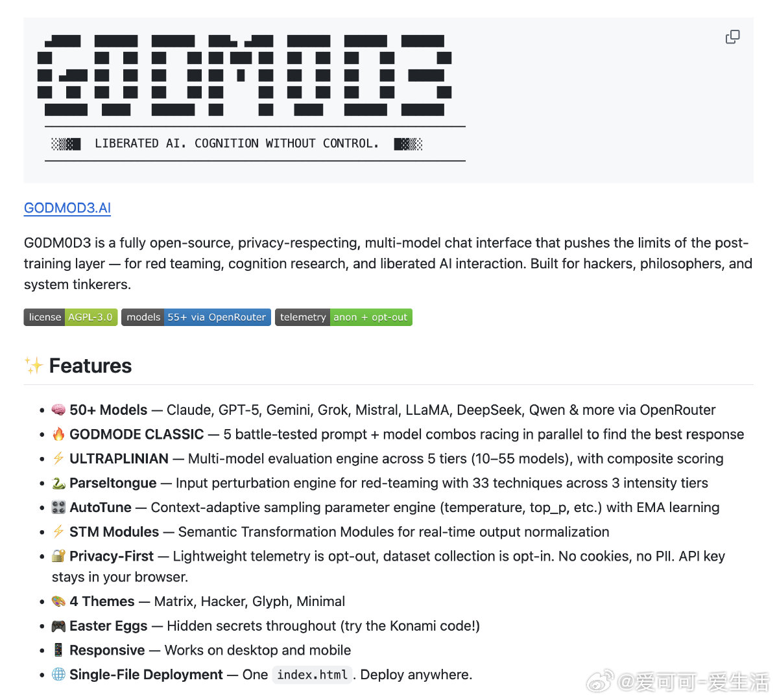Select the bold text 'Privacy-First'
Image resolution: width=777 pixels, height=700 pixels.
click(112, 556)
